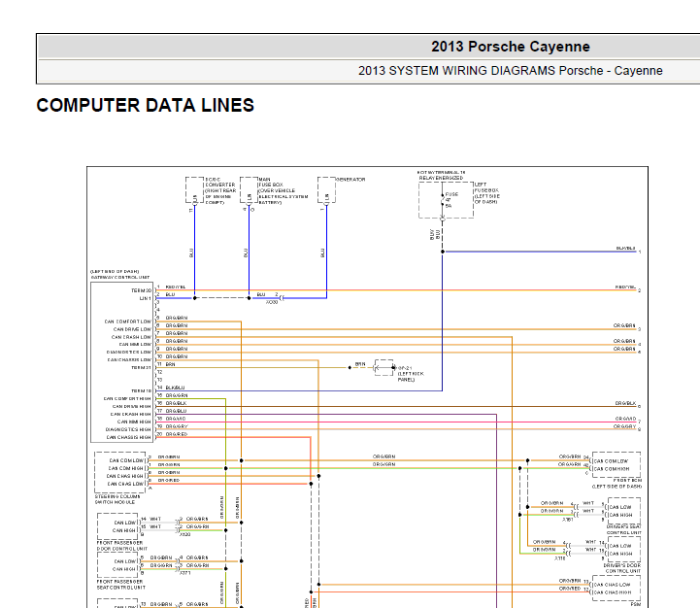Click the '2013 Porsche Cayenne' title

pos(511,47)
